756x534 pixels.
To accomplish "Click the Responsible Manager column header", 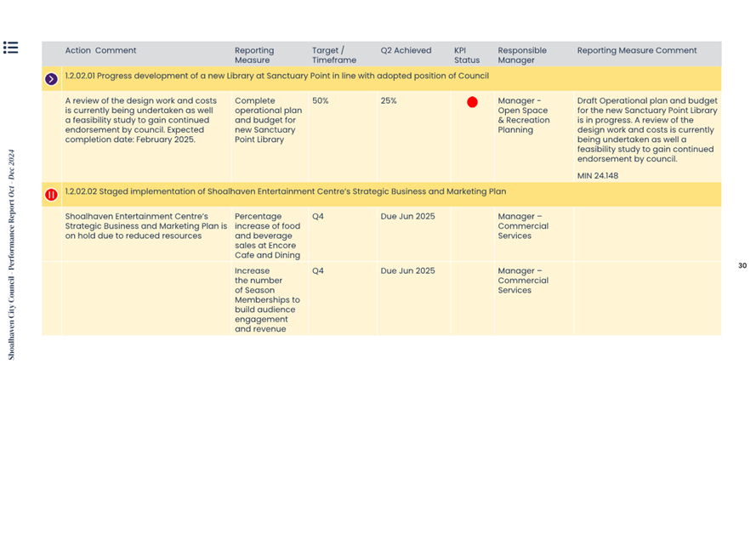I will pyautogui.click(x=522, y=55).
